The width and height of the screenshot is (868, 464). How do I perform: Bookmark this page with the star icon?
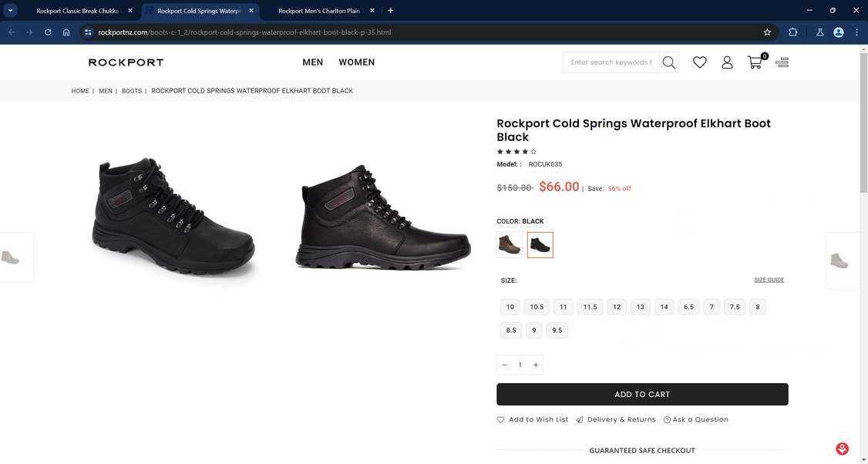click(x=767, y=32)
